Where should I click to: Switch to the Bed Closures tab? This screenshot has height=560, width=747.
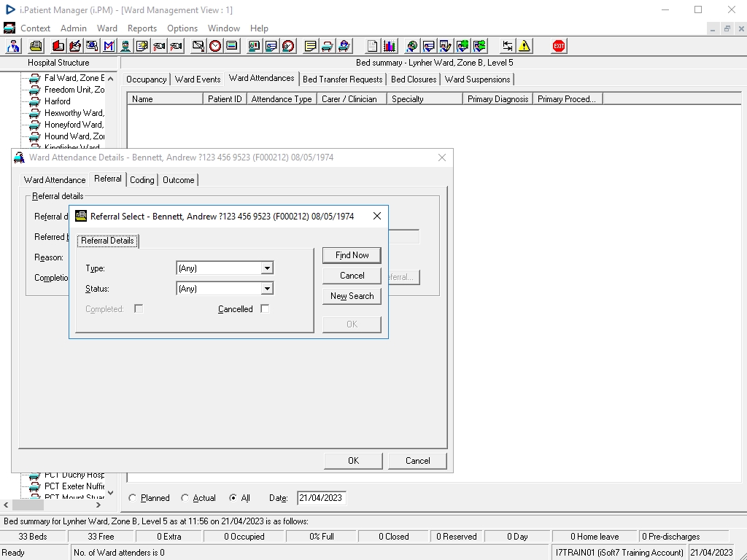414,79
